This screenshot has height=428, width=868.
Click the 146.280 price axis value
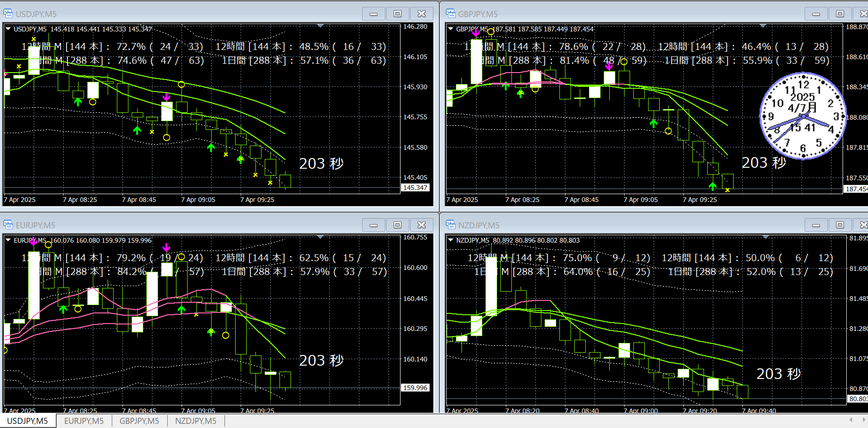pos(415,26)
